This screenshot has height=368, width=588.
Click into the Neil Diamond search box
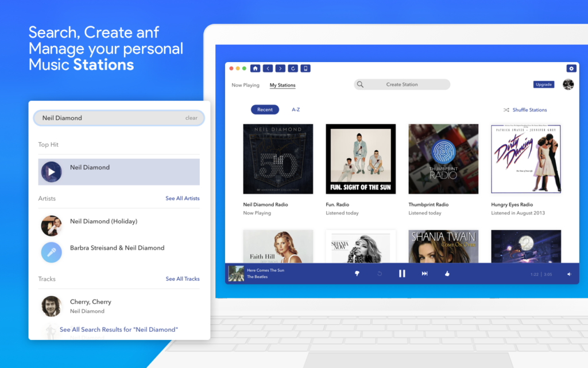[118, 118]
